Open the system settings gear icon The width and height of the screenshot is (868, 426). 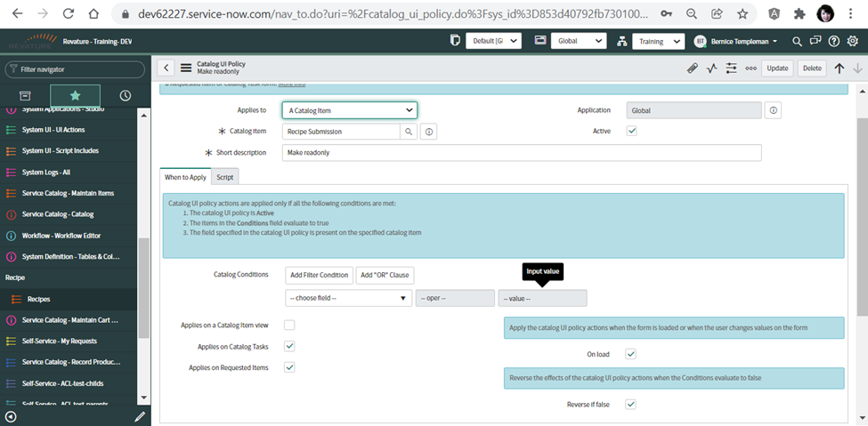pos(853,41)
